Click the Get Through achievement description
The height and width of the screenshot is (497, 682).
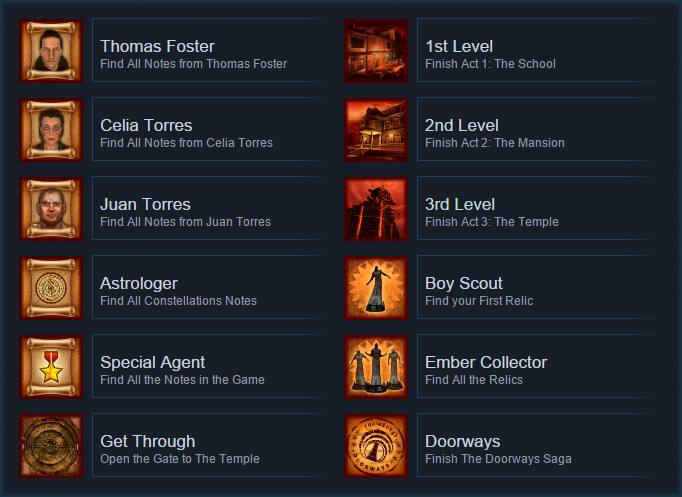[x=180, y=459]
